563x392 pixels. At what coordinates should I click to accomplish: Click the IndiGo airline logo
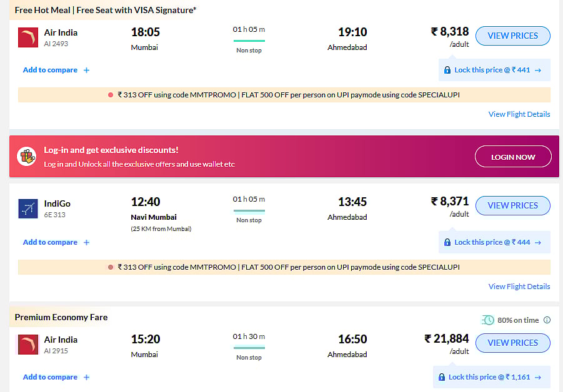(28, 208)
